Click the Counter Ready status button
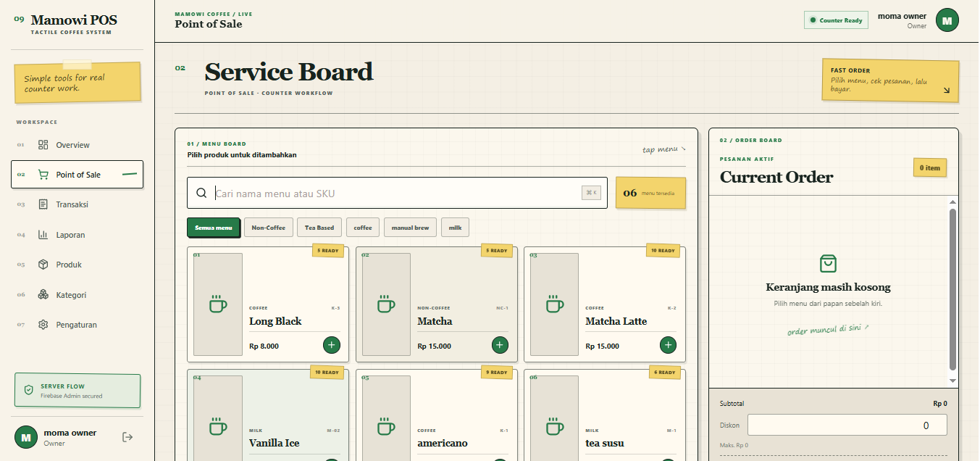The image size is (980, 461). click(836, 20)
